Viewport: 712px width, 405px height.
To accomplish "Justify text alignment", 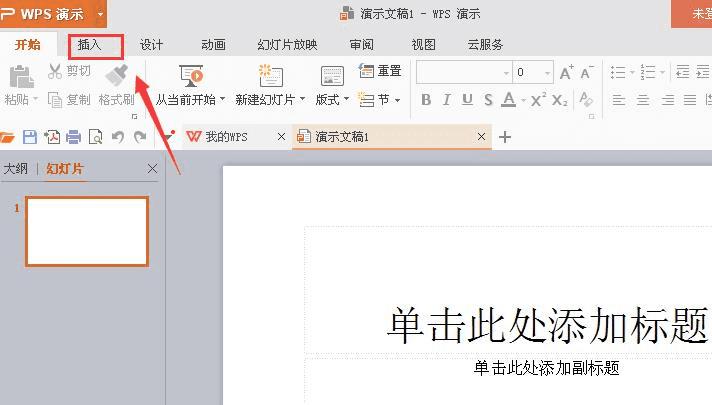I will coord(690,100).
